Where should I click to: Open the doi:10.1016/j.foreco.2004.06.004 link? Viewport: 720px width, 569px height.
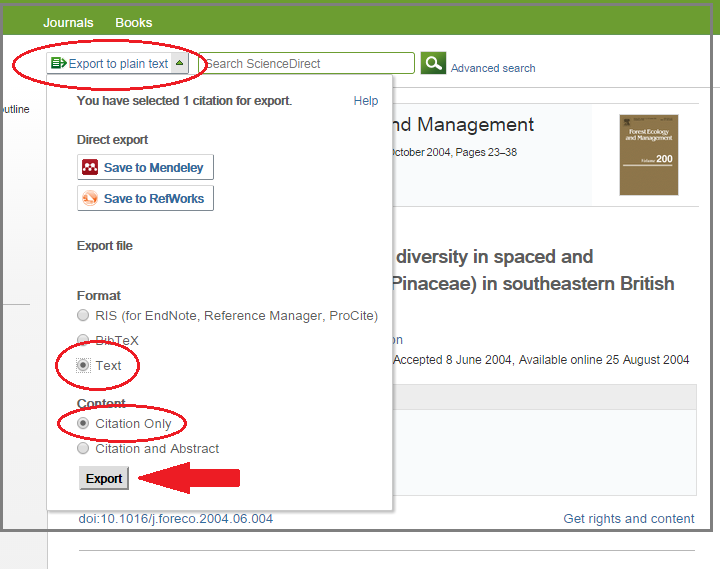coord(175,518)
